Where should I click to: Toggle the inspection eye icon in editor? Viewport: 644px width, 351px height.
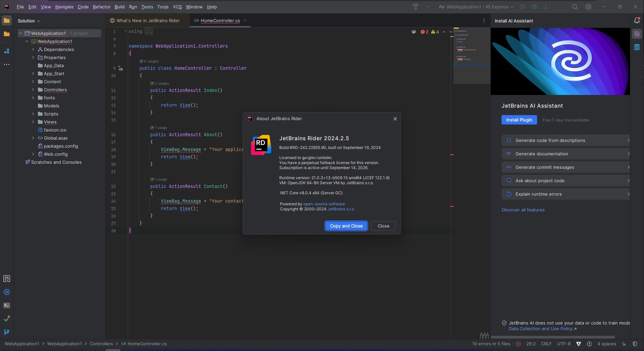[x=414, y=32]
